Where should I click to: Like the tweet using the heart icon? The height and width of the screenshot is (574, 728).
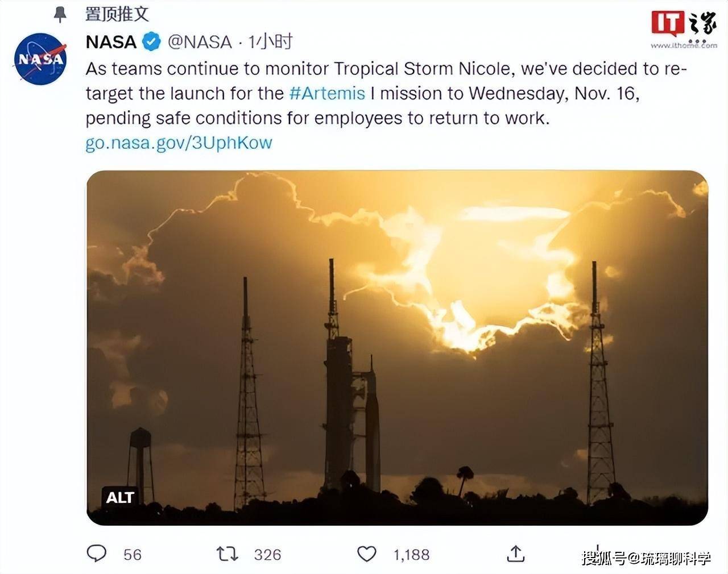coord(367,552)
